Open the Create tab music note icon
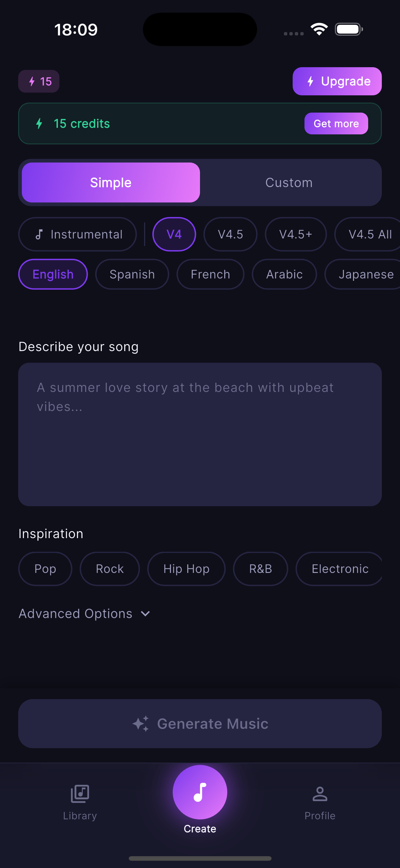 [200, 793]
